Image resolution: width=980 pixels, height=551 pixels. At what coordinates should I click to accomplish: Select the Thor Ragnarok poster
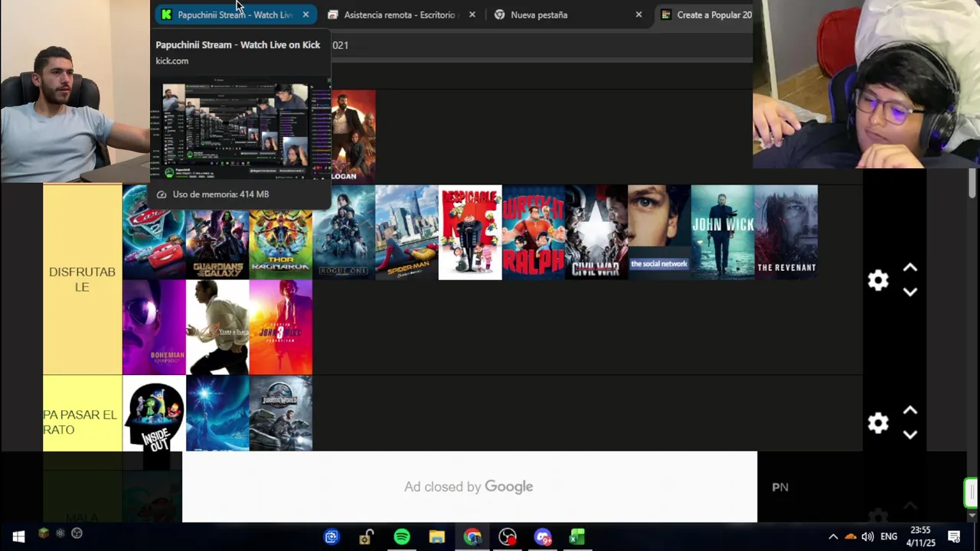(x=280, y=233)
